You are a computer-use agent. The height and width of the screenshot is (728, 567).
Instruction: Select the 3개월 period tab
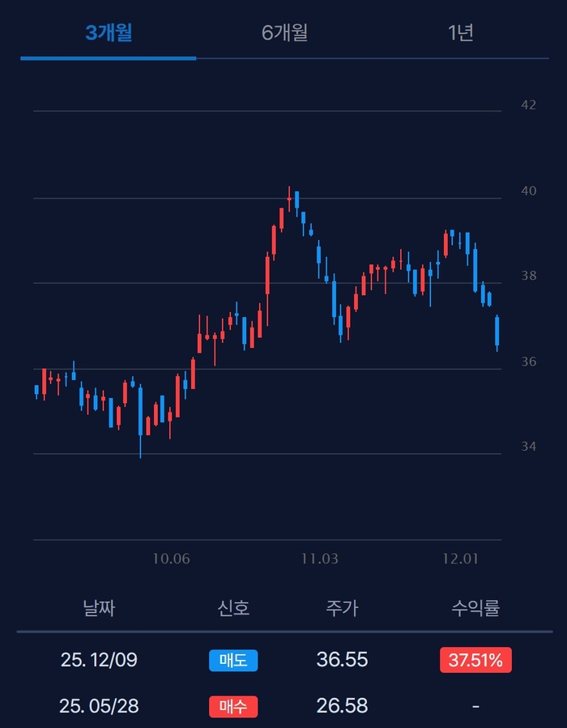(109, 33)
